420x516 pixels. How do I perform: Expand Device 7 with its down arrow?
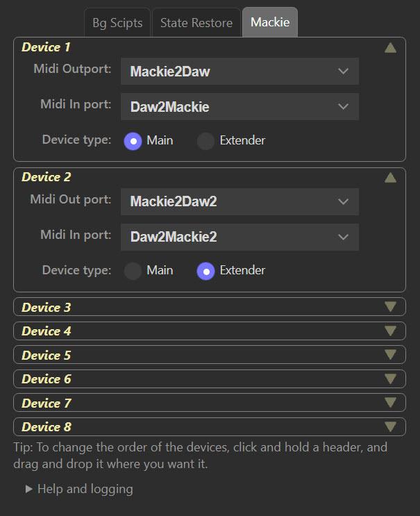(x=390, y=403)
